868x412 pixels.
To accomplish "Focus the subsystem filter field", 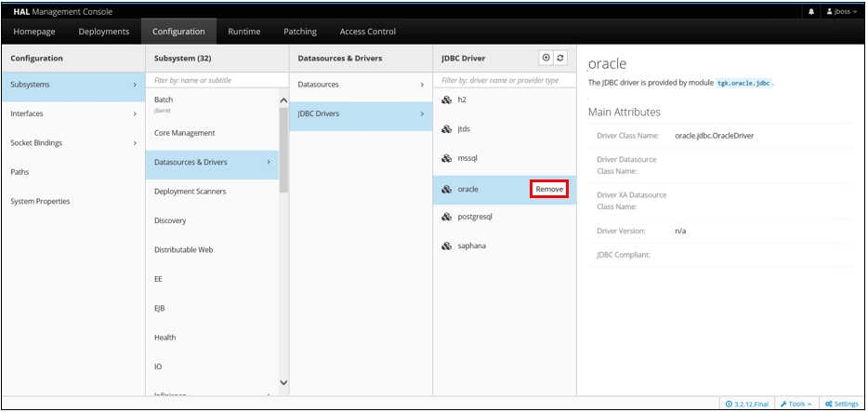I will point(217,80).
